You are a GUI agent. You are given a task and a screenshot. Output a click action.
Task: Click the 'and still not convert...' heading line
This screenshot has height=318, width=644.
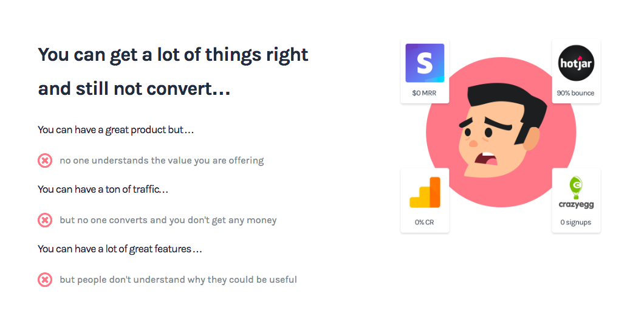click(134, 89)
